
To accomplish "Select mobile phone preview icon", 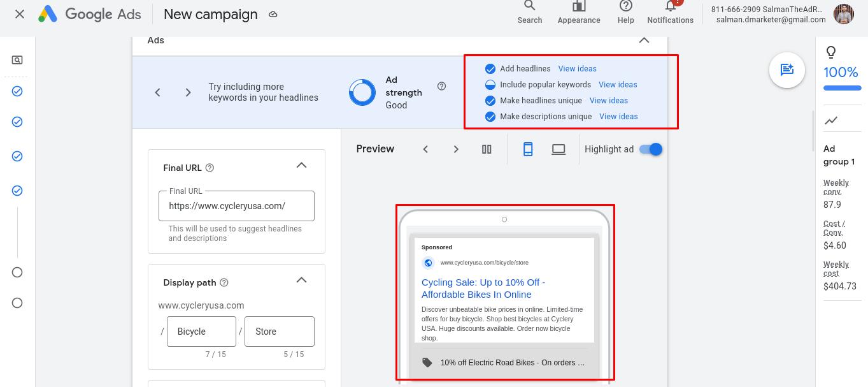I will [x=528, y=149].
